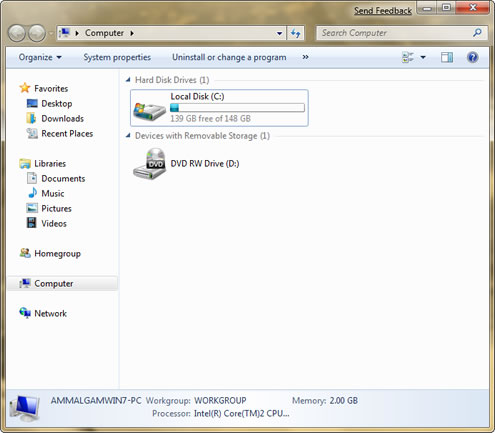Viewport: 495px width, 433px height.
Task: Click the Documents library icon
Action: click(x=32, y=178)
